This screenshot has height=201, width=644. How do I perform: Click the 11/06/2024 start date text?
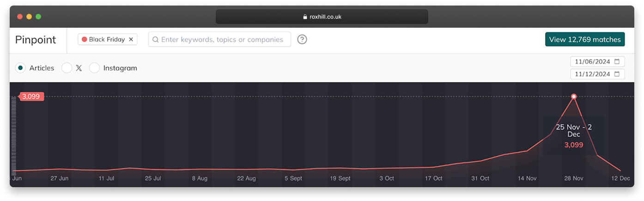[x=592, y=61]
